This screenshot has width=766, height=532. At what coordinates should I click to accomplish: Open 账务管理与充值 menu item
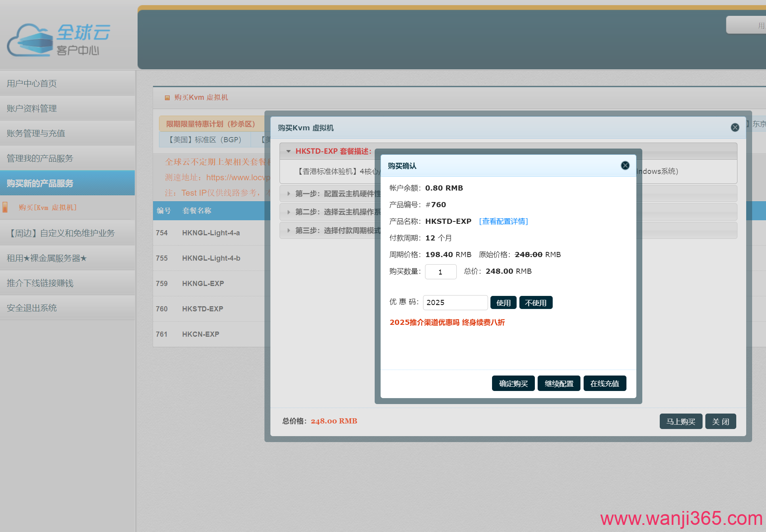tap(67, 133)
